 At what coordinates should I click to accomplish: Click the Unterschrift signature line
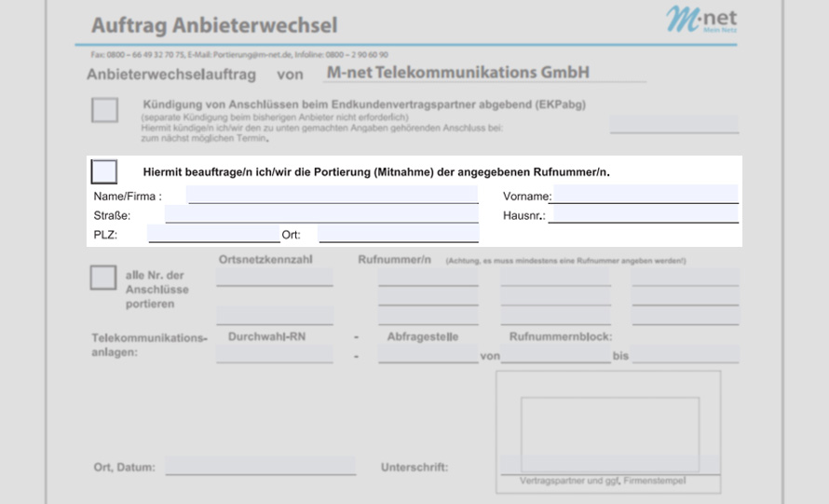tap(610, 465)
